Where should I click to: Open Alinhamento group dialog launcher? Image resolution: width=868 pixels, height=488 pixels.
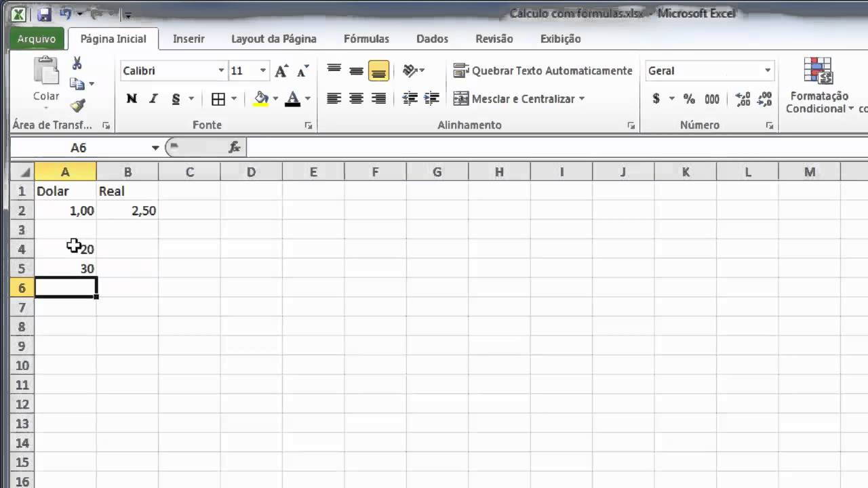pyautogui.click(x=631, y=125)
